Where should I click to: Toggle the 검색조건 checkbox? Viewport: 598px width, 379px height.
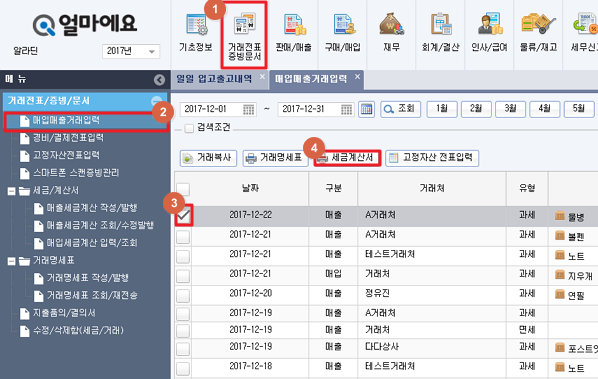(189, 128)
